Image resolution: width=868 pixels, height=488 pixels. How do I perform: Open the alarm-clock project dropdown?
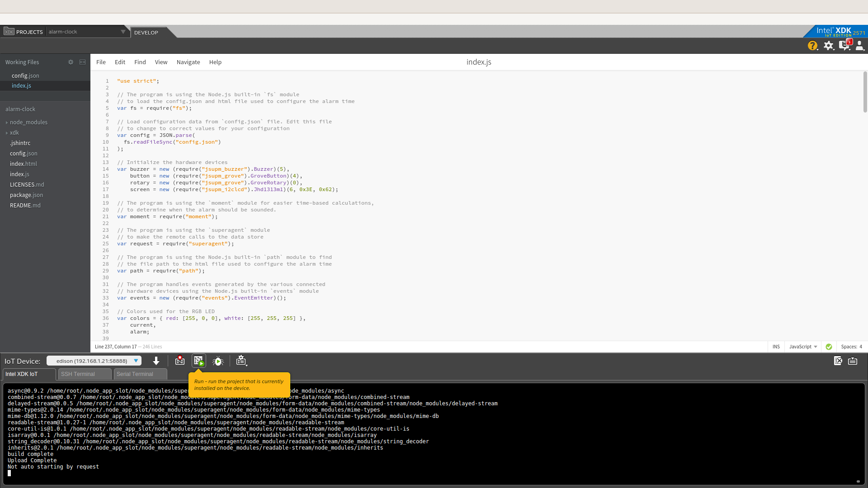click(x=87, y=32)
